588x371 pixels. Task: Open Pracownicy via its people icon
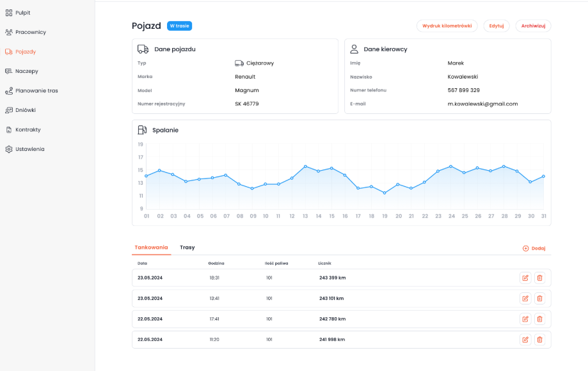pyautogui.click(x=9, y=32)
